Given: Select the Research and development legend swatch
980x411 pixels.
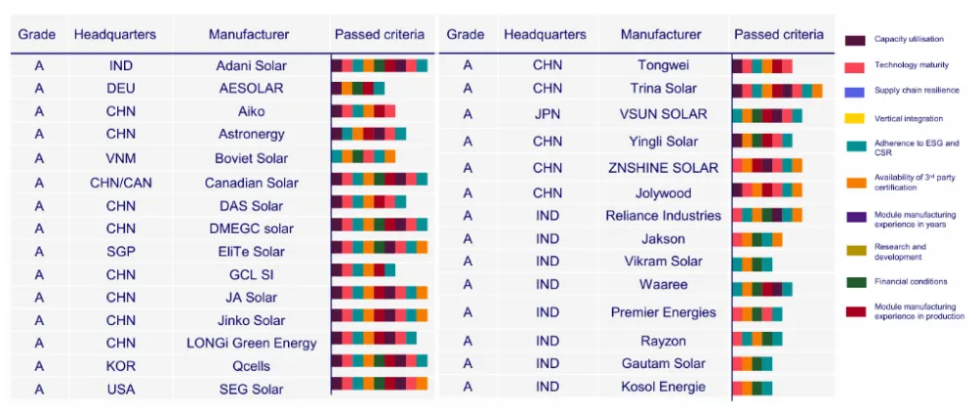Looking at the screenshot, I should coord(855,252).
